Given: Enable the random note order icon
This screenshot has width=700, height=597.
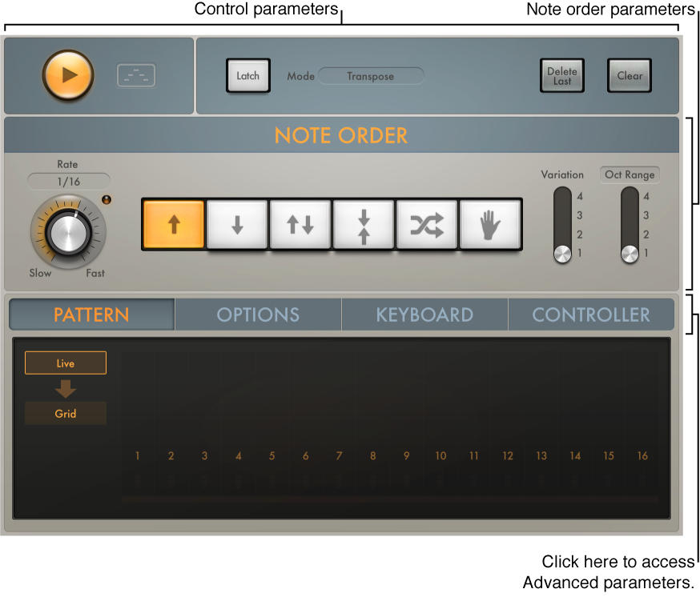Looking at the screenshot, I should pyautogui.click(x=426, y=225).
